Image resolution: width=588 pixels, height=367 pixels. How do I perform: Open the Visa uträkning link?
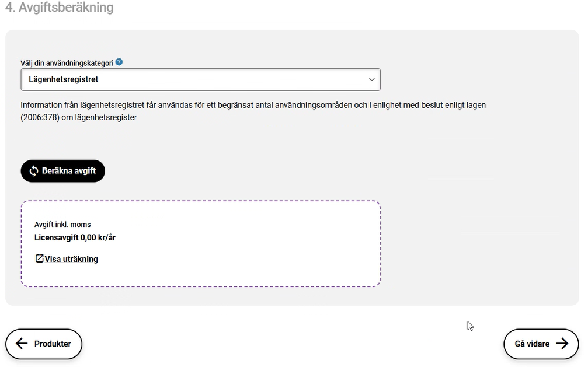click(x=71, y=259)
